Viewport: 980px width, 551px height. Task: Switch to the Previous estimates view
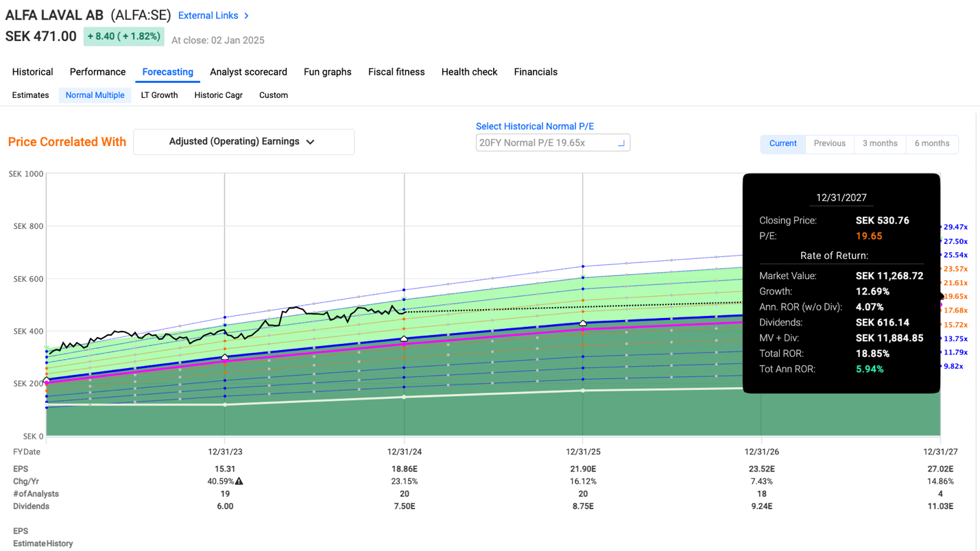829,144
